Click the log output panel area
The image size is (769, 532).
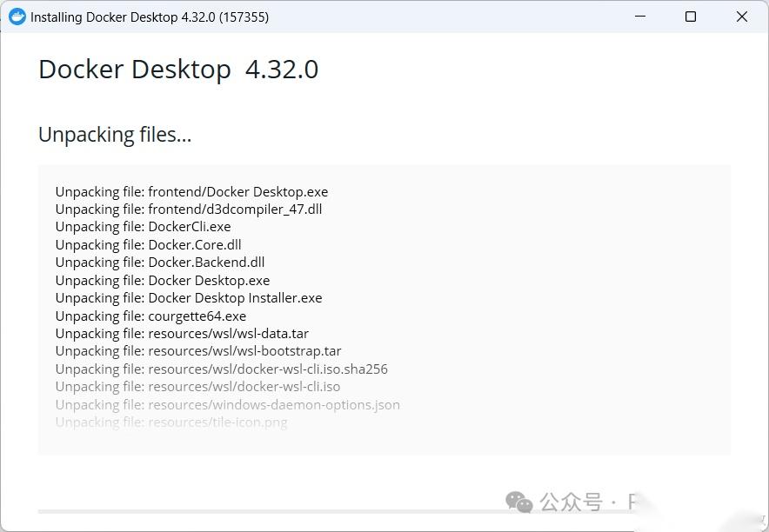tap(384, 307)
